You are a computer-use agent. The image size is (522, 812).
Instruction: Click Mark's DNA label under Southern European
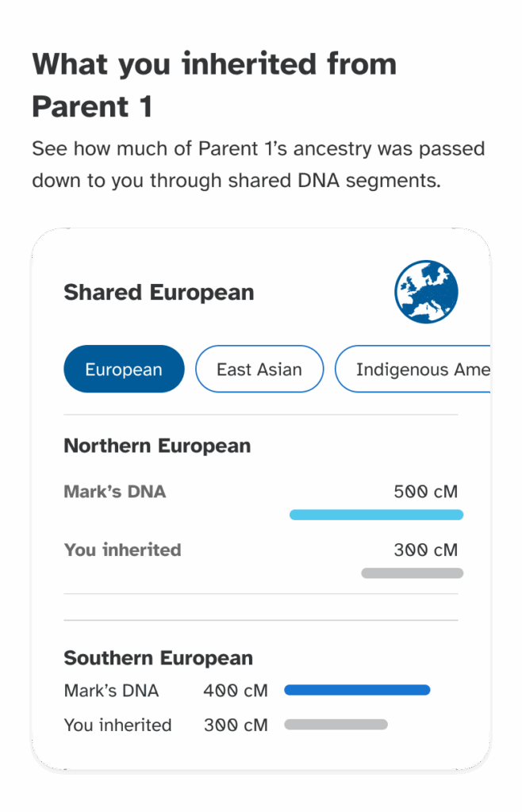point(111,691)
